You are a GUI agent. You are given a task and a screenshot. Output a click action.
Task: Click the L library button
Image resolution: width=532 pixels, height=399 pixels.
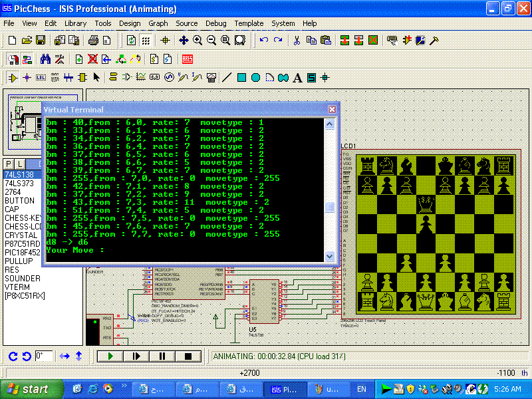click(20, 164)
